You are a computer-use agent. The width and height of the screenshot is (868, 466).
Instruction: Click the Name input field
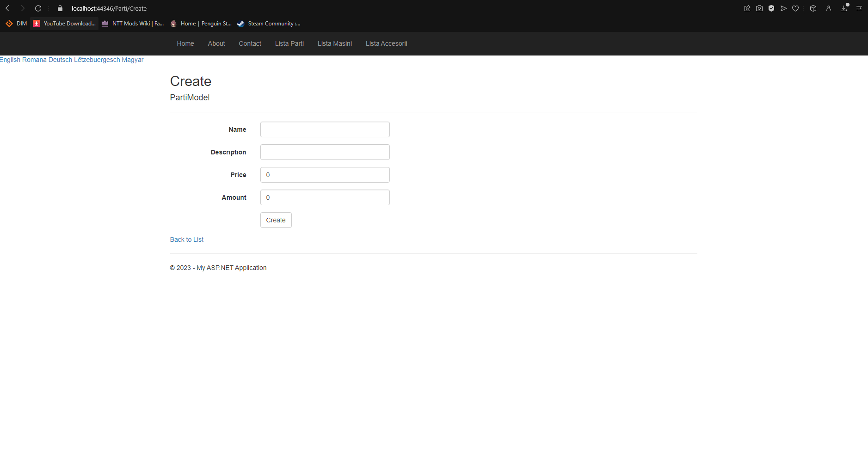(325, 129)
